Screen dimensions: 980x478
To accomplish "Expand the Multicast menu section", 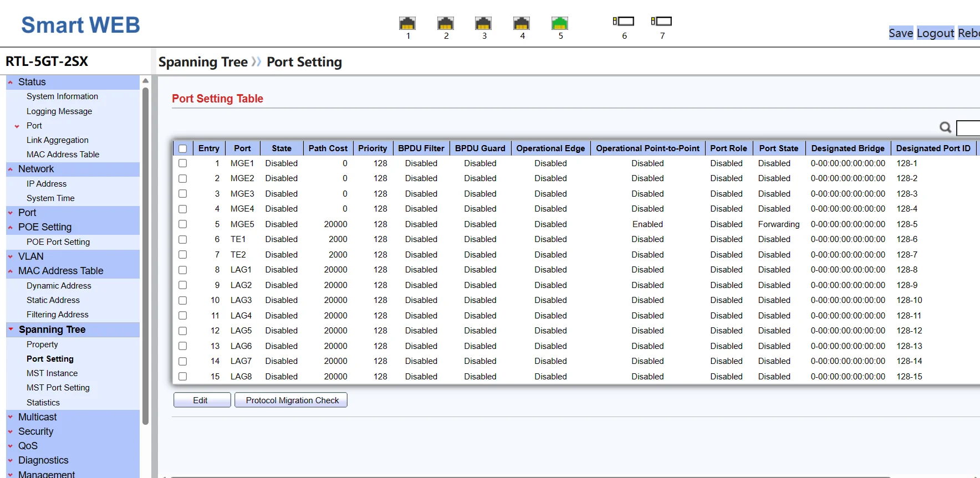I will click(x=37, y=417).
